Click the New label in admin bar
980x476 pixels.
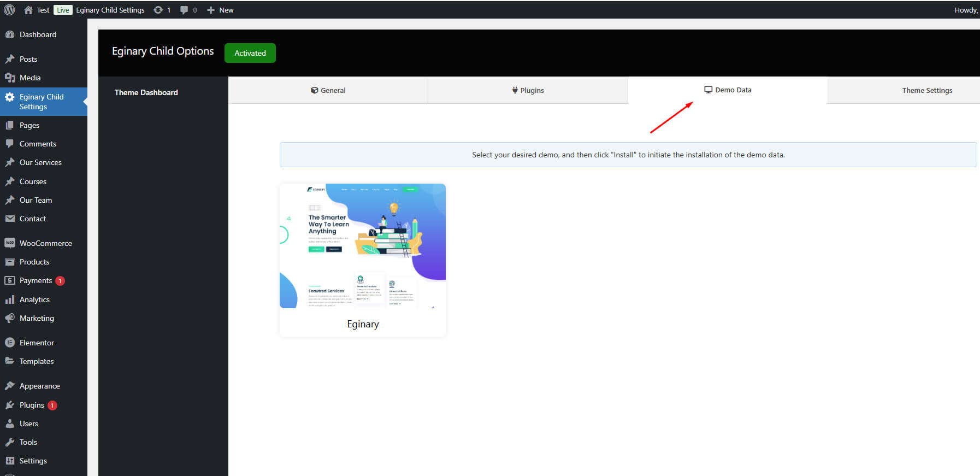(x=226, y=10)
